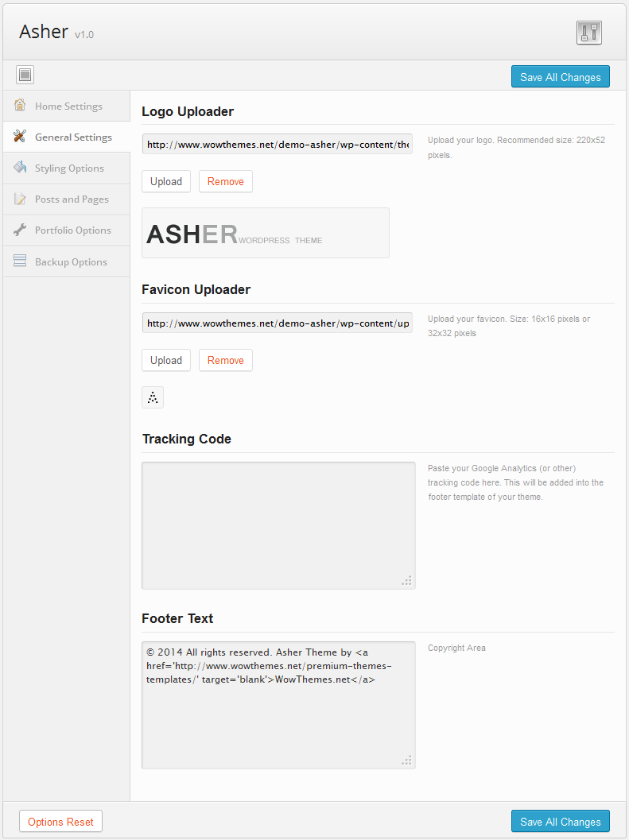Viewport: 629px width, 840px height.
Task: Click the wrench icon for Portfolio Options
Action: pyautogui.click(x=20, y=230)
